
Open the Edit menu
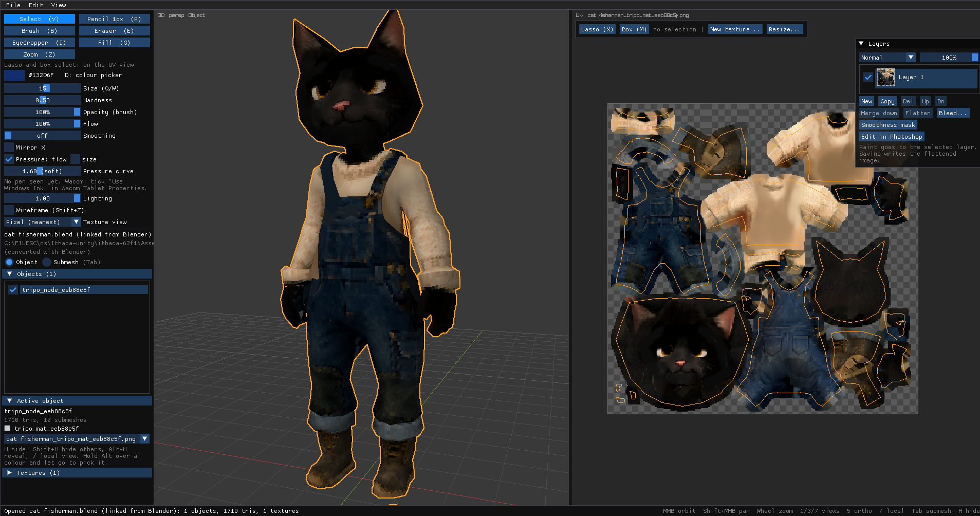point(36,5)
